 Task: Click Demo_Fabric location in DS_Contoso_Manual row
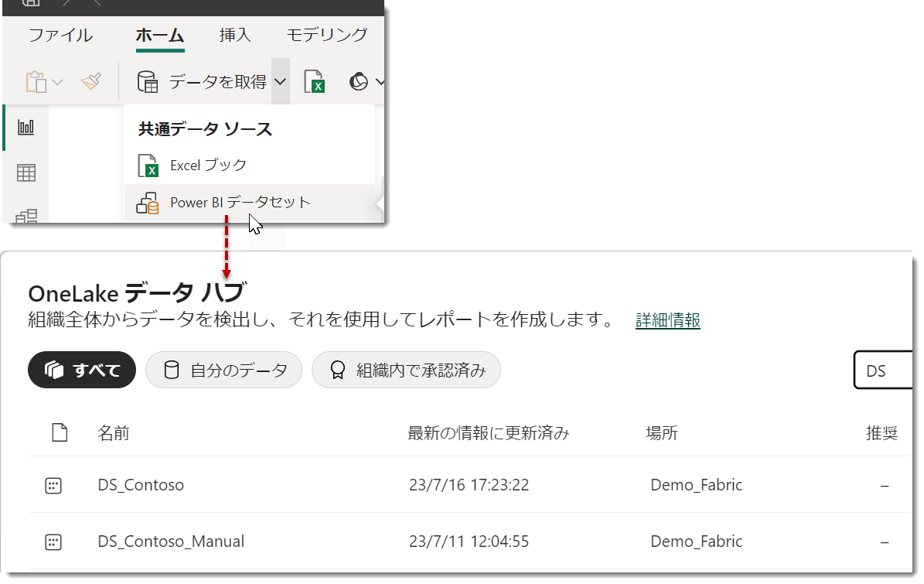(697, 541)
